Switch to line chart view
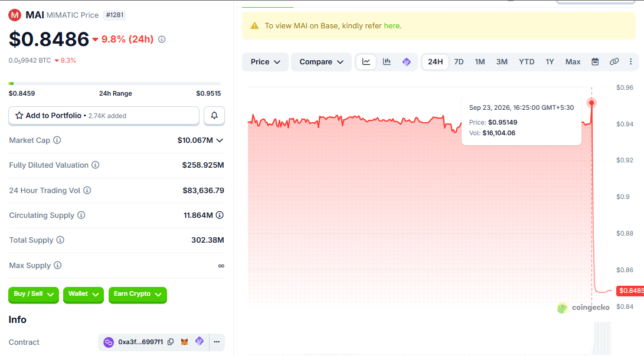The width and height of the screenshot is (644, 356). pyautogui.click(x=366, y=61)
